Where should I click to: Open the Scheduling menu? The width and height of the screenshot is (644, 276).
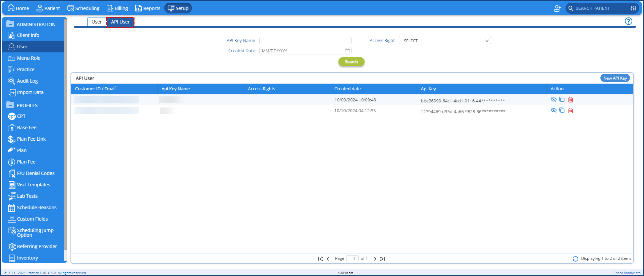pos(84,8)
